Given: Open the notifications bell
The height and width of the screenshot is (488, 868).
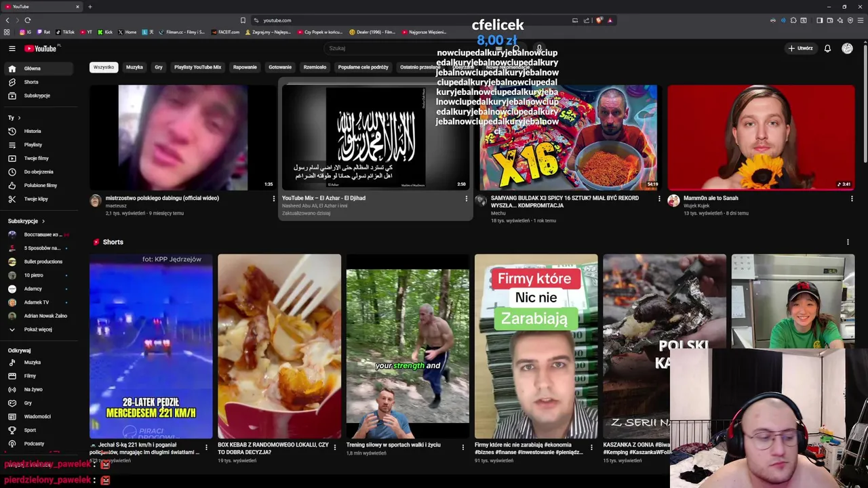Looking at the screenshot, I should (x=827, y=48).
